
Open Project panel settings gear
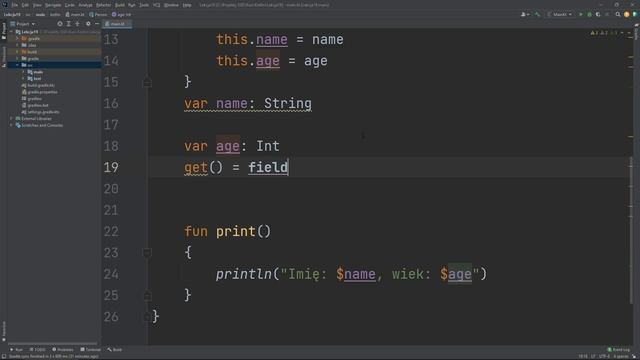pos(88,24)
